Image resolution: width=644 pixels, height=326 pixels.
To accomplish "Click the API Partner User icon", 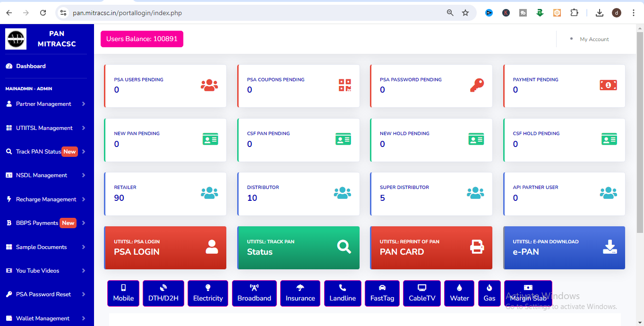I will pyautogui.click(x=609, y=193).
